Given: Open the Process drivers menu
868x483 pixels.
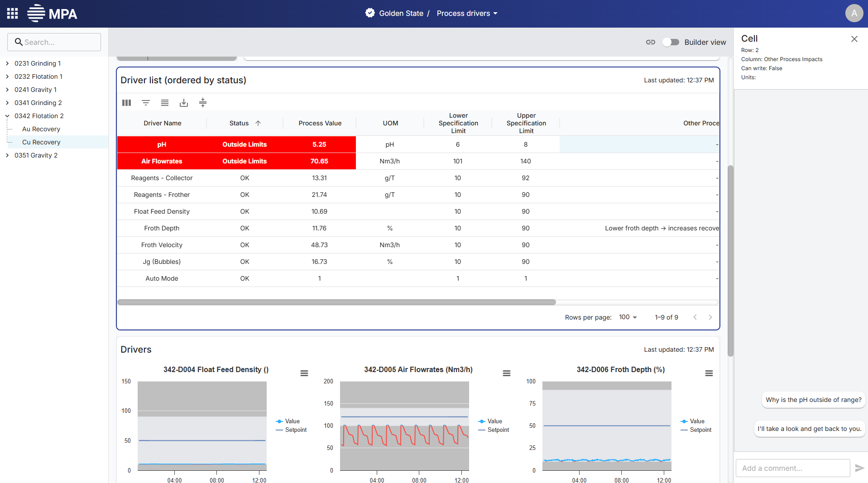Looking at the screenshot, I should [467, 14].
